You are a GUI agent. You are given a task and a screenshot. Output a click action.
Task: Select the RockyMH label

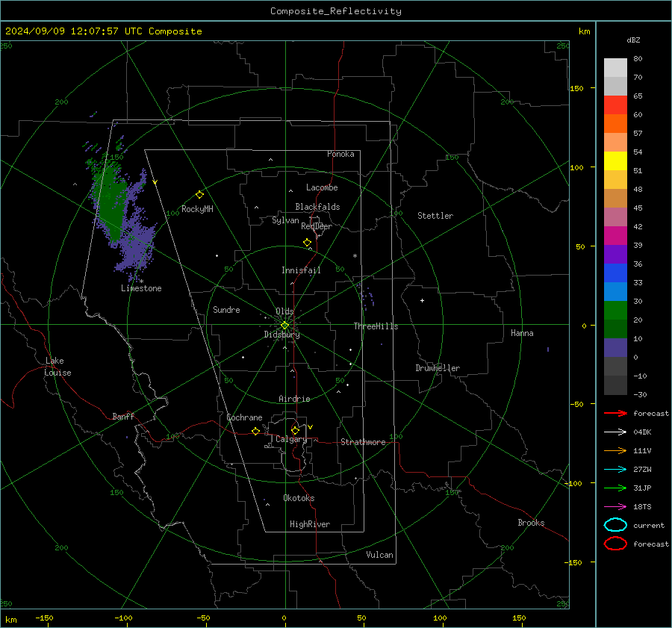pos(197,209)
